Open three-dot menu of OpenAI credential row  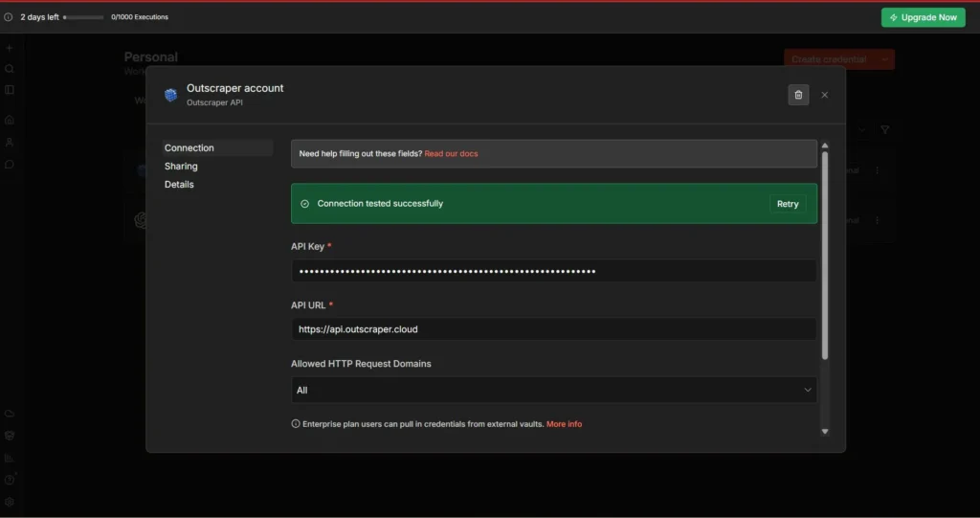pyautogui.click(x=877, y=220)
